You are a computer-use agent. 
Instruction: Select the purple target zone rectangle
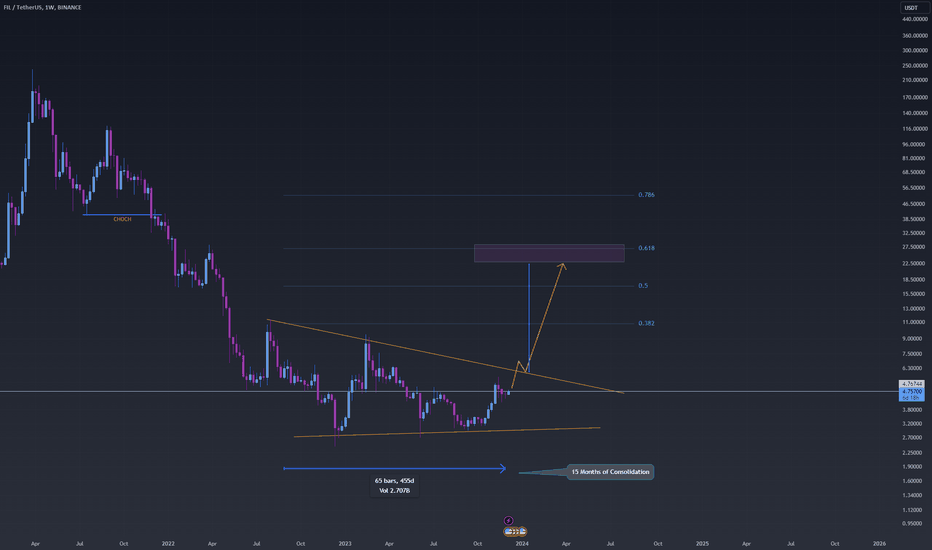click(548, 253)
